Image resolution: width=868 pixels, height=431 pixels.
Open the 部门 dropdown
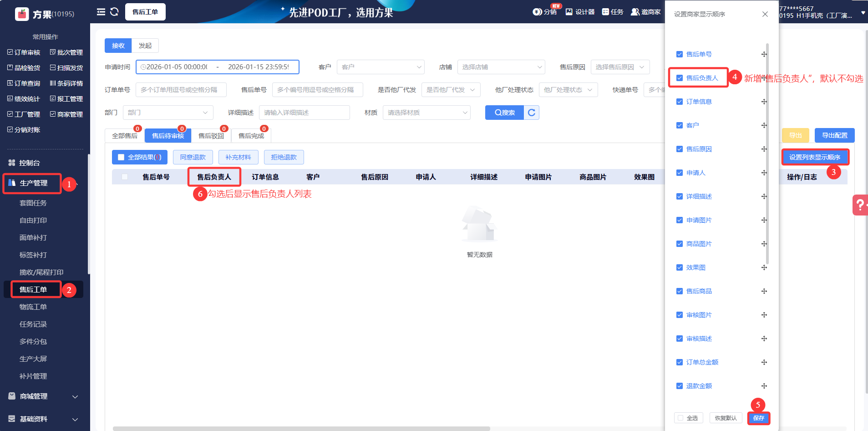168,113
